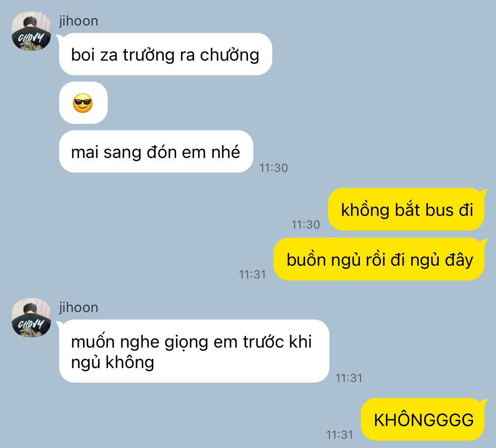Tap the 11:31 timestamp beside 'ngủ không' bubble
The height and width of the screenshot is (448, 496).
pos(349,378)
